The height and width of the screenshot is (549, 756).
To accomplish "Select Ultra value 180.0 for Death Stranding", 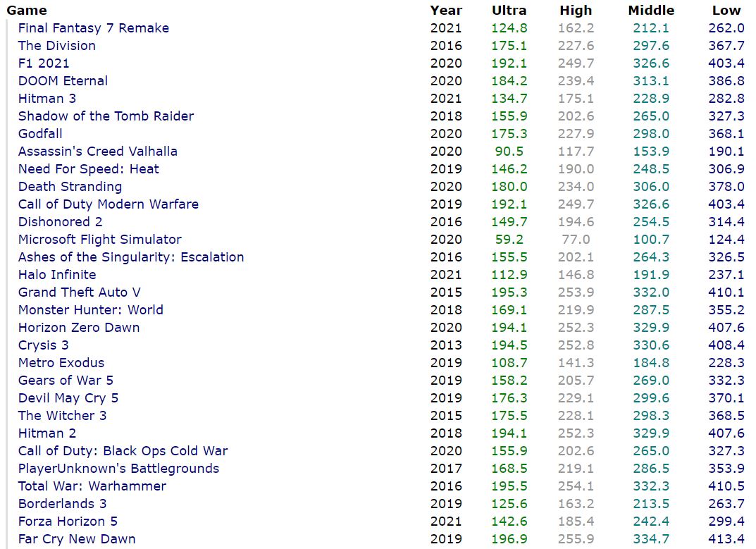I will (x=509, y=187).
